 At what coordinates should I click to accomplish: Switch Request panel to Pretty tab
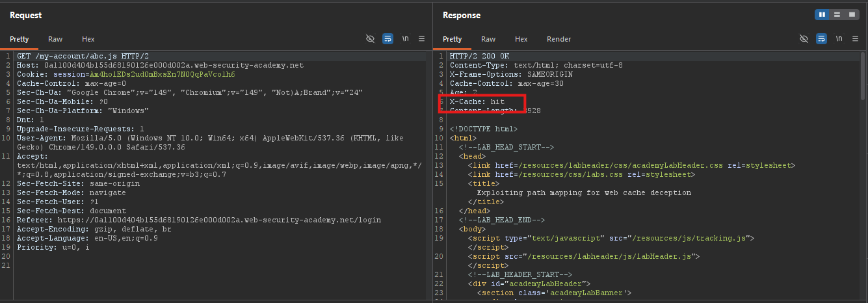[20, 39]
